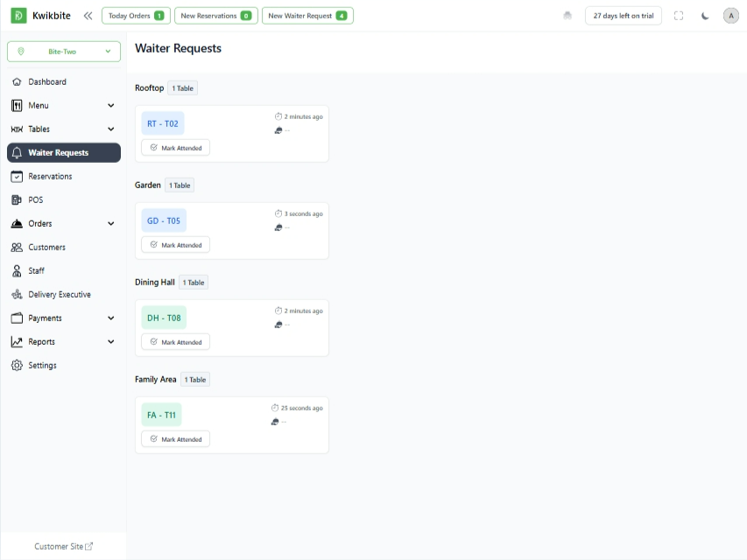Open the Bite-Two branch selector dropdown
Viewport: 747px width, 560px height.
coord(63,52)
